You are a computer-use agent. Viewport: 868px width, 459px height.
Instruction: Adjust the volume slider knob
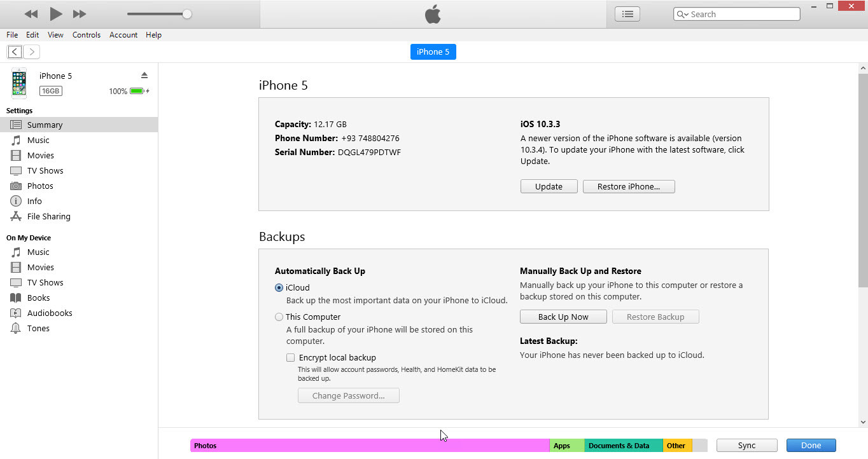(186, 14)
